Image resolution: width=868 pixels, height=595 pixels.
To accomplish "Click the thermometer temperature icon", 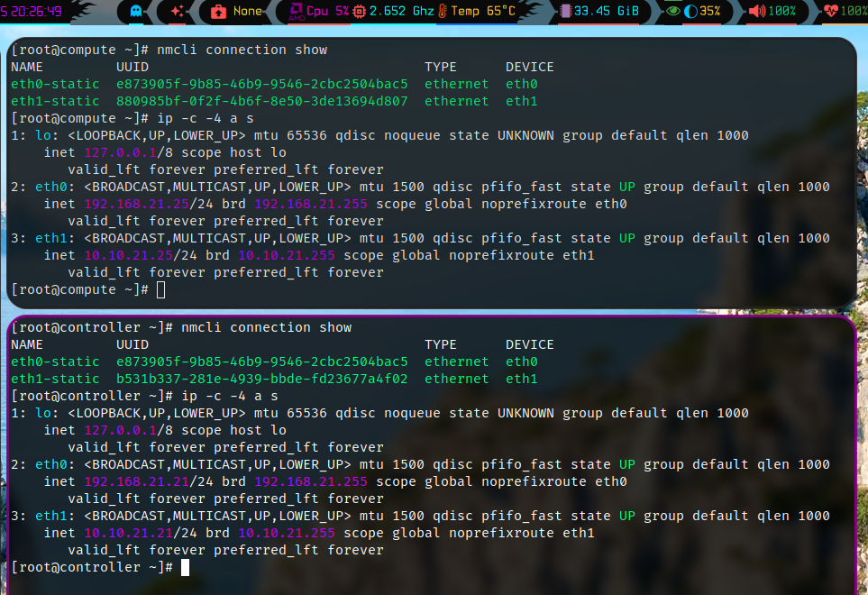I will pos(443,12).
